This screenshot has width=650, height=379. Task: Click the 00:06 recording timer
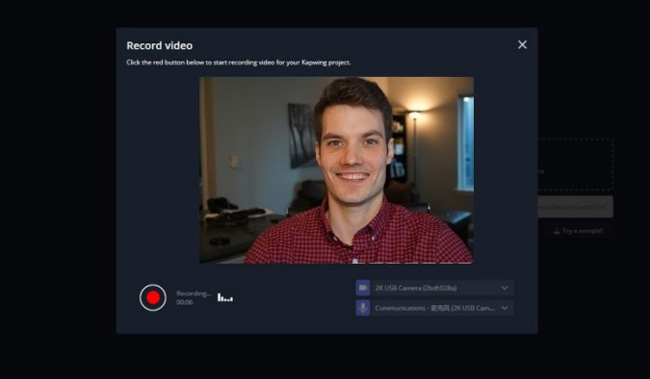pos(184,302)
